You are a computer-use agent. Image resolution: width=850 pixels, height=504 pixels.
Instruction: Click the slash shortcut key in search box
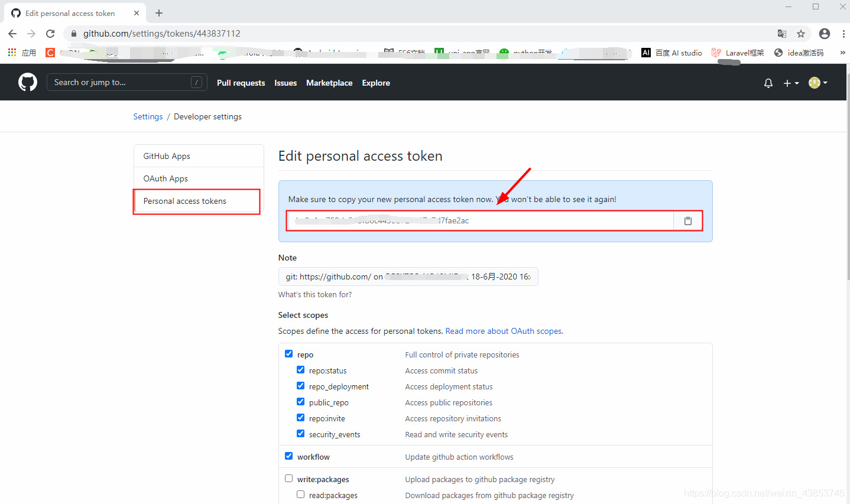tap(197, 82)
